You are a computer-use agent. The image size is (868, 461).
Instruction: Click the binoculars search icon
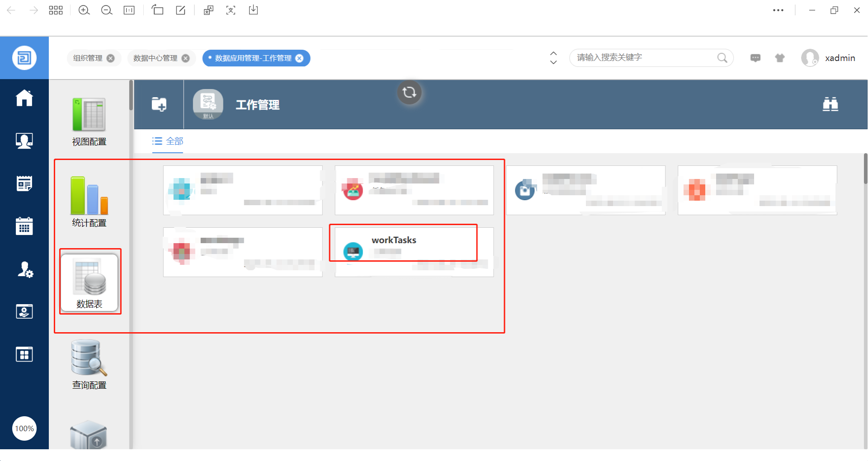click(x=830, y=104)
